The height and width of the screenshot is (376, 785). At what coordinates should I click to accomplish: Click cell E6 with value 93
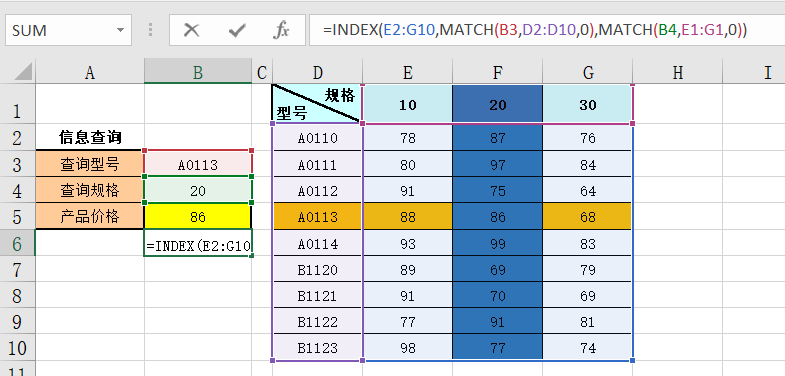click(408, 243)
